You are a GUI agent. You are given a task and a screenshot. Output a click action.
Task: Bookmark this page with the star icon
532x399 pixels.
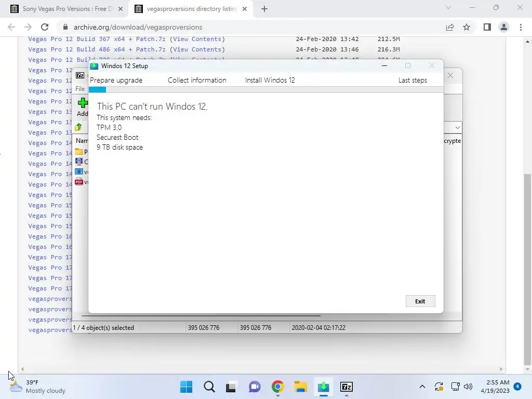point(467,27)
